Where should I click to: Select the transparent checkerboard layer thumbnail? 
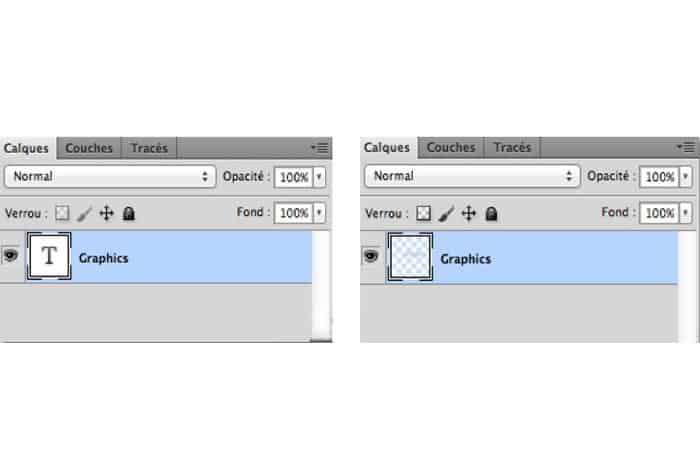click(x=410, y=257)
